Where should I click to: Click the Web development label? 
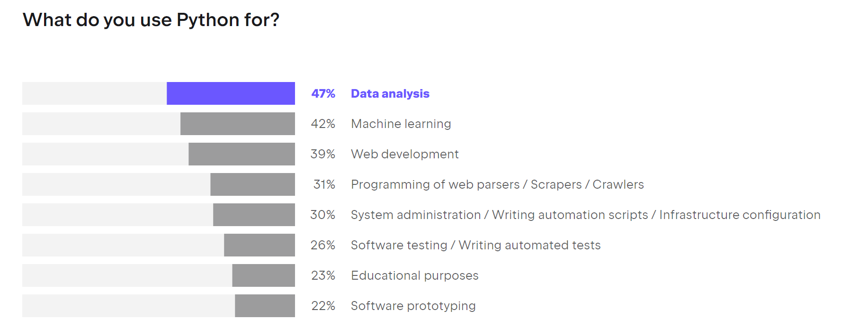point(404,155)
